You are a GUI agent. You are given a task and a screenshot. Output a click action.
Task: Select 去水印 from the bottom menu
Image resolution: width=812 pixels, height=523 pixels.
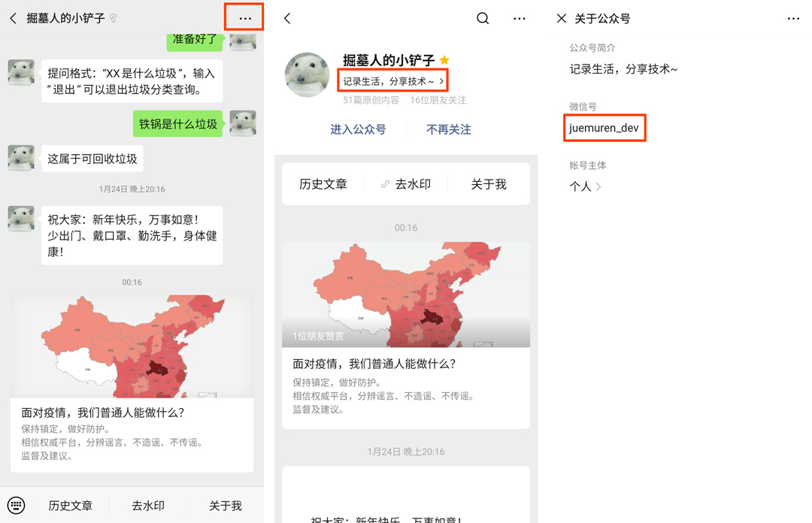147,506
